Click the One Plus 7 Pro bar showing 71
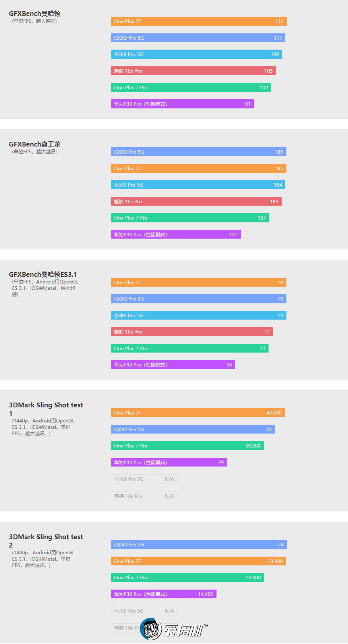The image size is (348, 644). pyautogui.click(x=189, y=348)
